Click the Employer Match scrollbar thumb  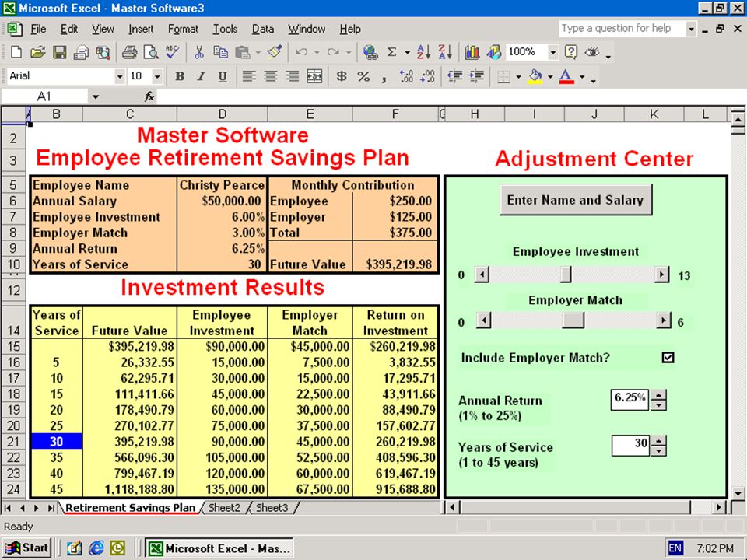[x=573, y=320]
